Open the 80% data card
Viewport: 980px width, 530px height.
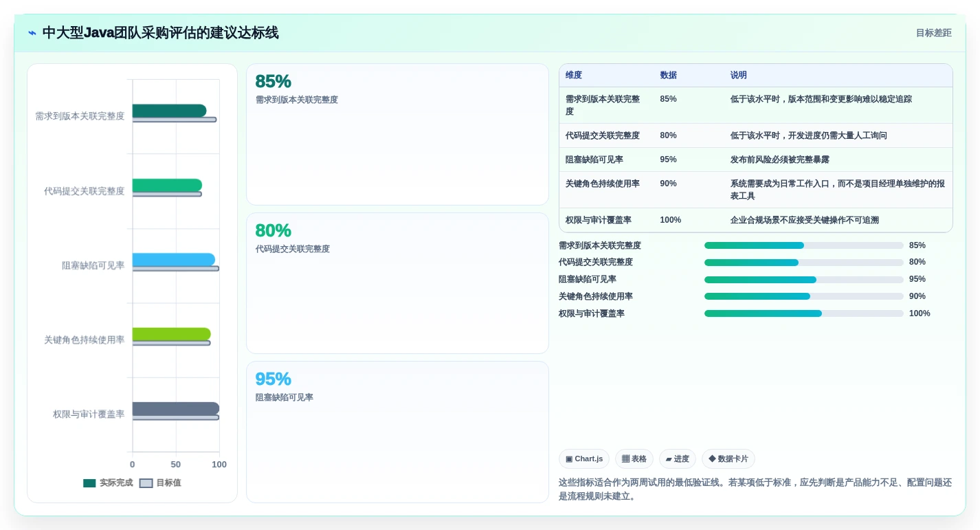(397, 283)
